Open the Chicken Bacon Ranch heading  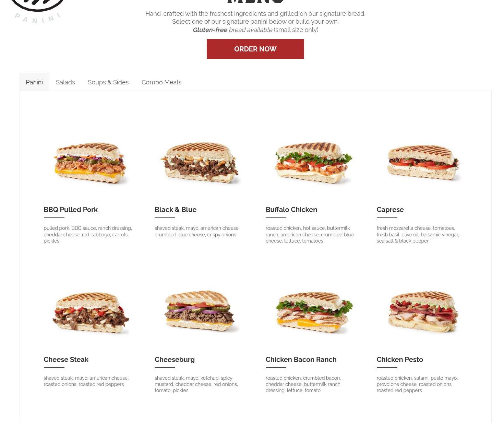coord(301,360)
